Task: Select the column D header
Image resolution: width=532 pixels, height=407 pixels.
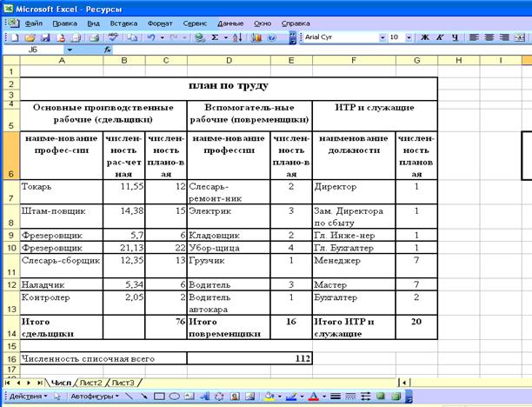Action: pyautogui.click(x=229, y=60)
